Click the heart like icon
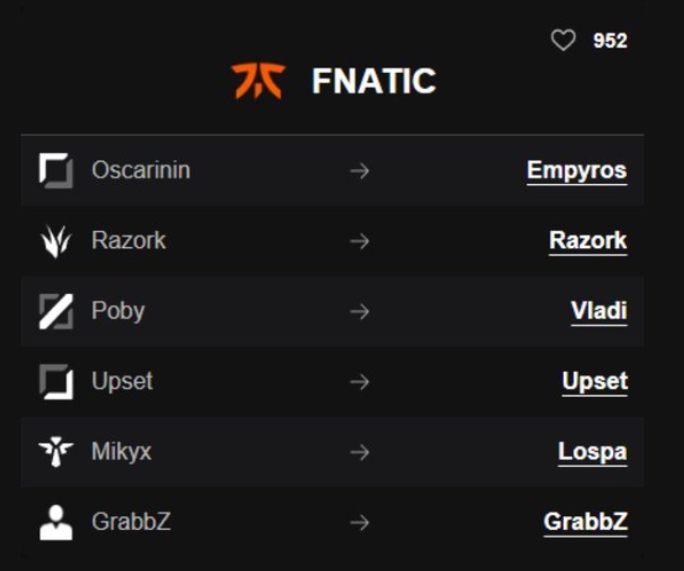 point(563,41)
